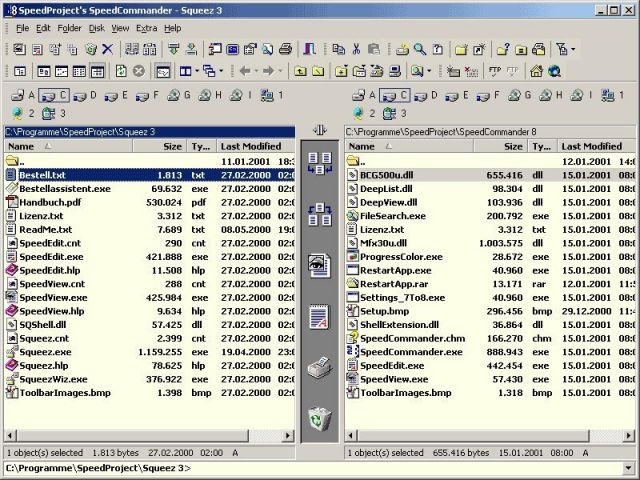Switch to the large icons view button
Screen dimensions: 640x480
pos(44,71)
